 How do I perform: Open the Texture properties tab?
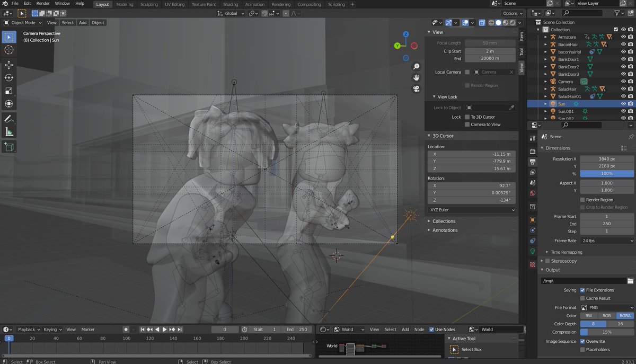pyautogui.click(x=533, y=264)
